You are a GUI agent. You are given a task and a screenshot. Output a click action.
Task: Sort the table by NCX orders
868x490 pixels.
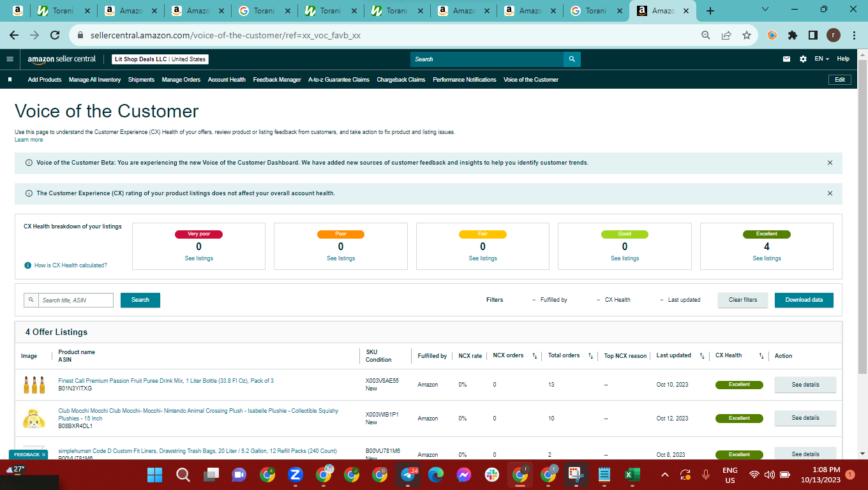pyautogui.click(x=534, y=356)
